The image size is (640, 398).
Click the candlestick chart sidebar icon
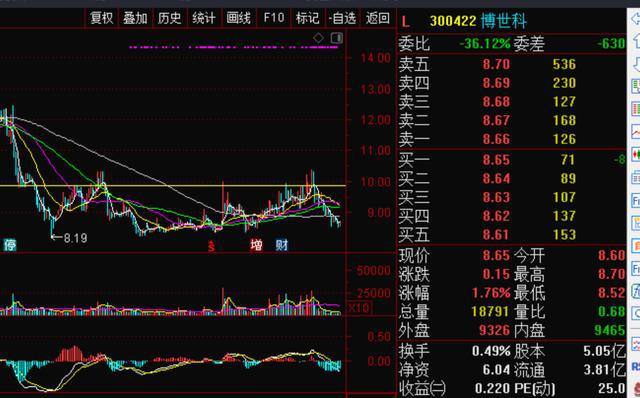point(636,154)
